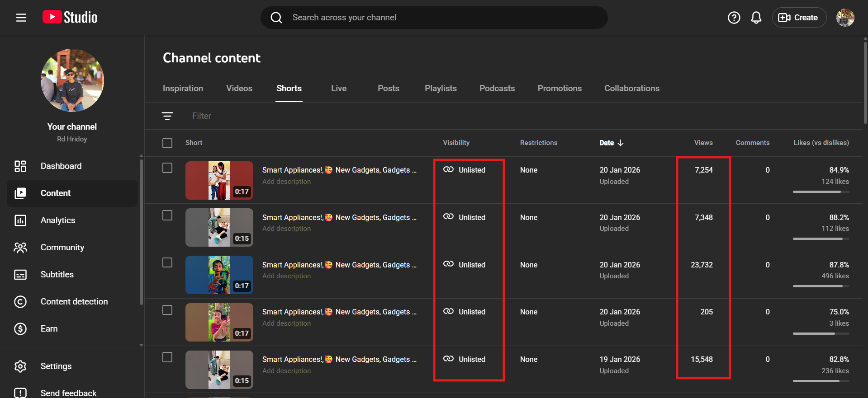Check the box for the 23,732 views short
Screen dimensions: 868x398
coord(167,263)
